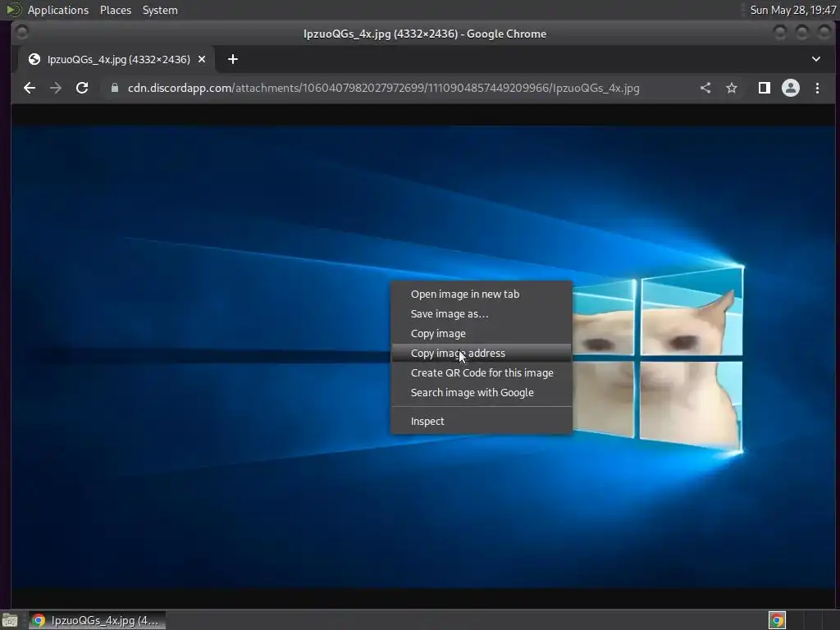Select Inspect from context menu
This screenshot has height=630, width=840.
pyautogui.click(x=481, y=421)
